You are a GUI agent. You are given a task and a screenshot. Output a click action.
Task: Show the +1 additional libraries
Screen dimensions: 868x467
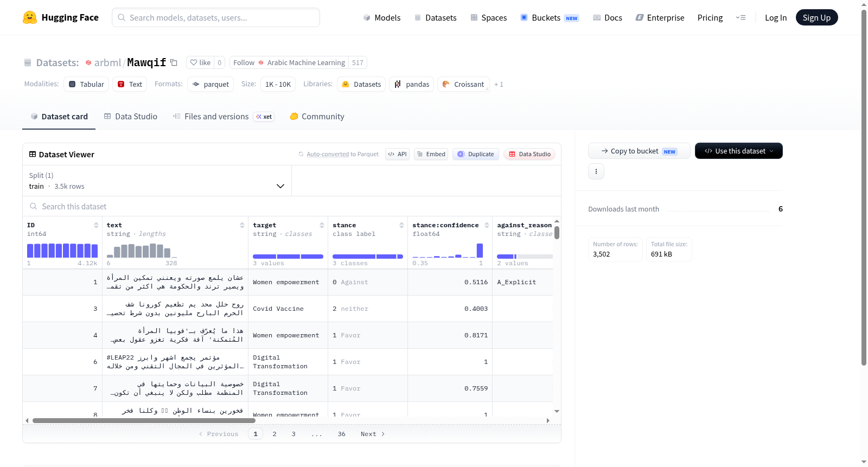(499, 85)
